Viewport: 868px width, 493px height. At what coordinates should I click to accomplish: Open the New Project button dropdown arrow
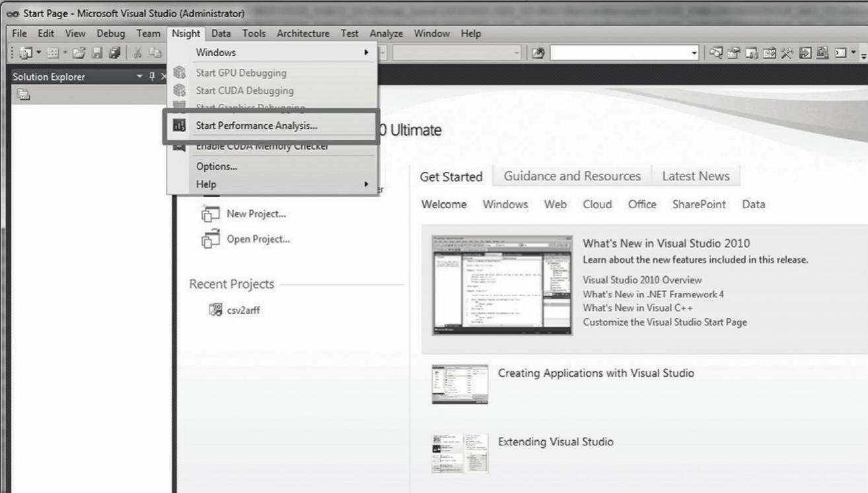(38, 53)
